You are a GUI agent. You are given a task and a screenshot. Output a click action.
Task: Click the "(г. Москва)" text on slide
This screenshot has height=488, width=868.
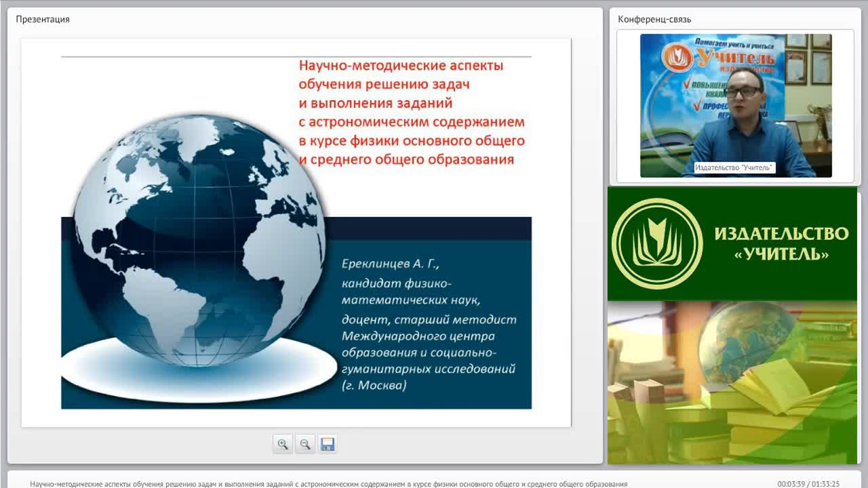tap(374, 386)
